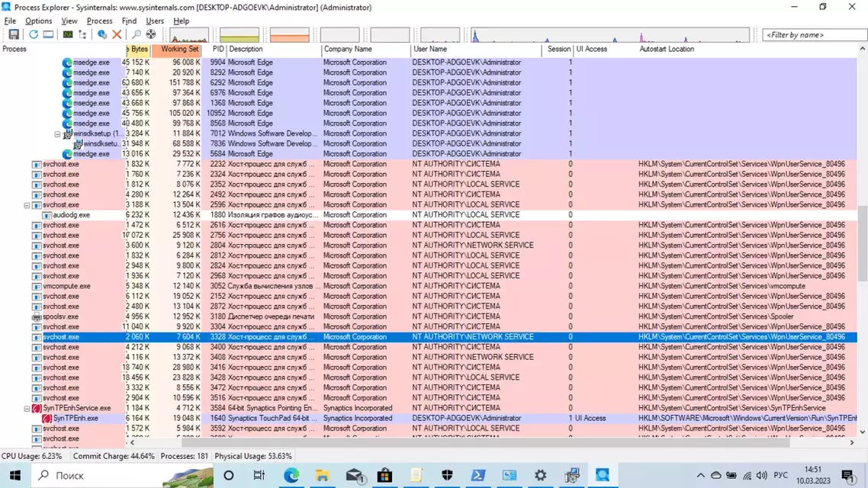Select the SynTPEnh.exe process row
The width and height of the screenshot is (868, 488).
429,419
